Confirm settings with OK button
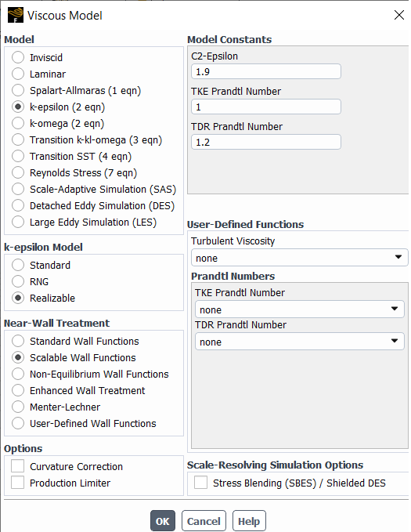Viewport: 411px width, 532px height. coord(163,521)
